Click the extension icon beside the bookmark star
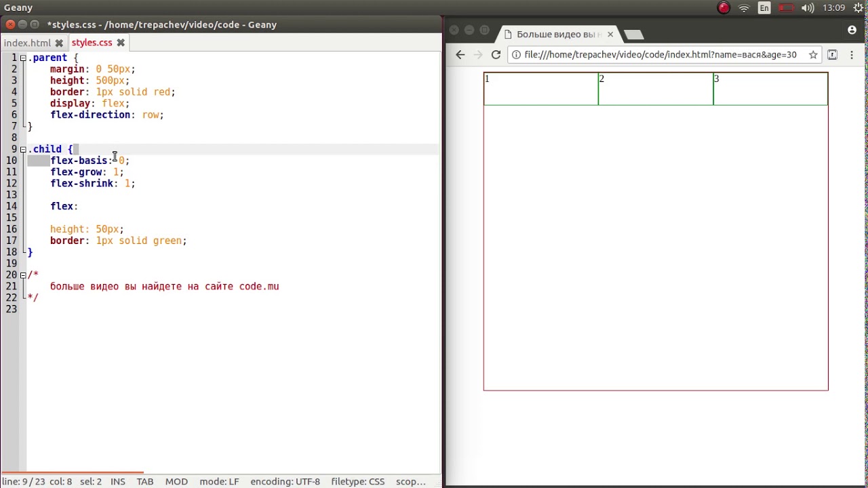The height and width of the screenshot is (488, 868). [833, 55]
